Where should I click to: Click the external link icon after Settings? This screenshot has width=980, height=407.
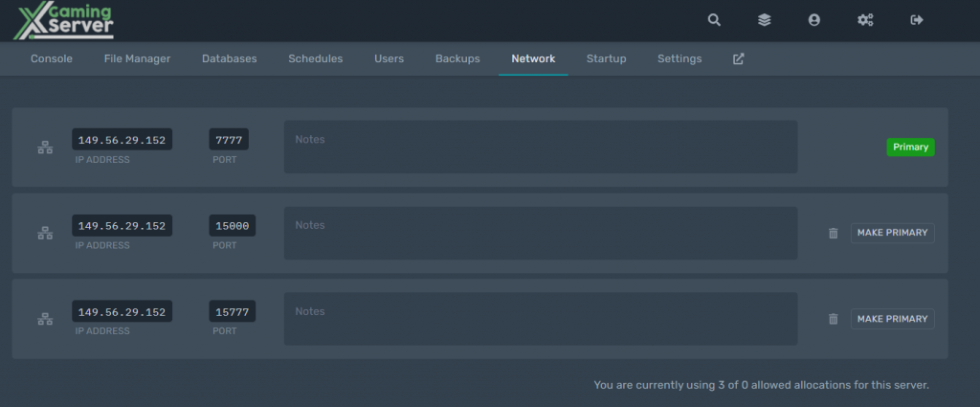pyautogui.click(x=738, y=58)
